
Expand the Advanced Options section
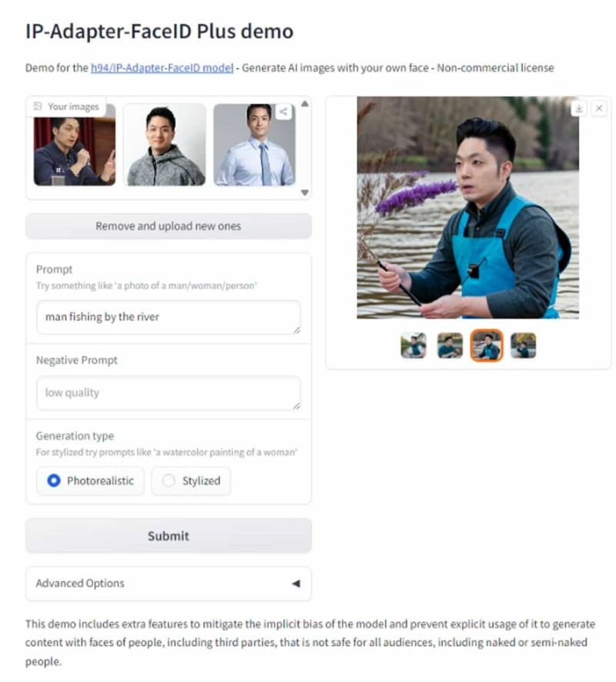[x=168, y=583]
